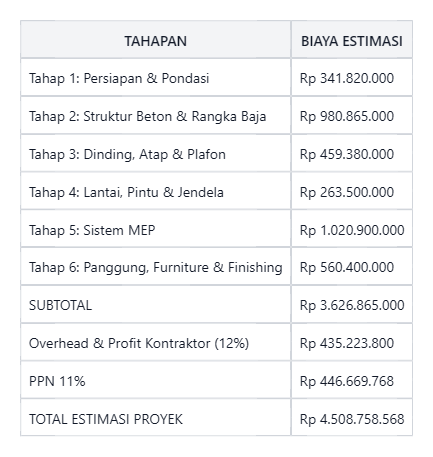Click the Tahap 6: Panggung, Furniture & Finishing cell

155,266
